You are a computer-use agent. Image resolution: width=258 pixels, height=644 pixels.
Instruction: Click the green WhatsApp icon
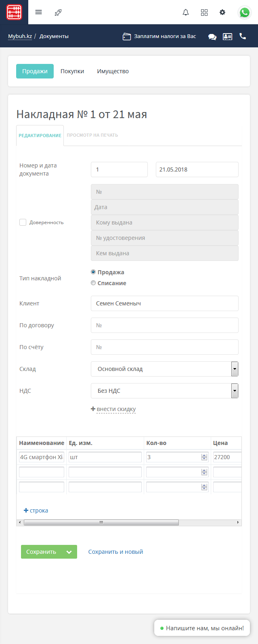coord(244,12)
